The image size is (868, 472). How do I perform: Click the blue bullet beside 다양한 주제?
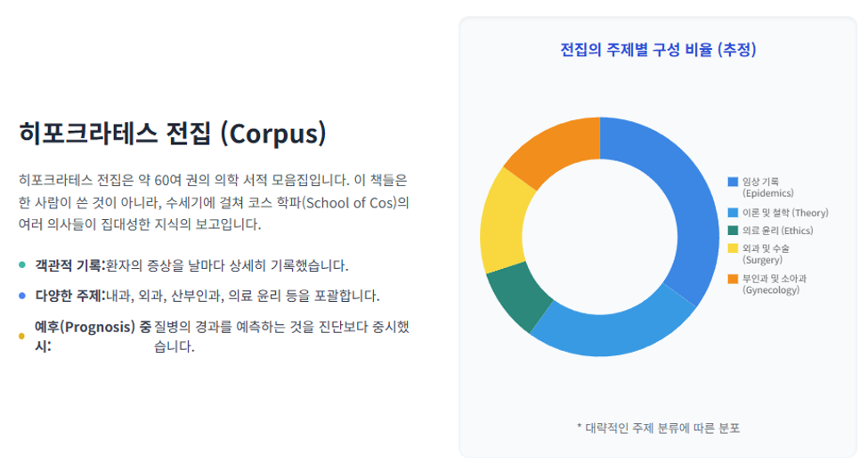22,296
